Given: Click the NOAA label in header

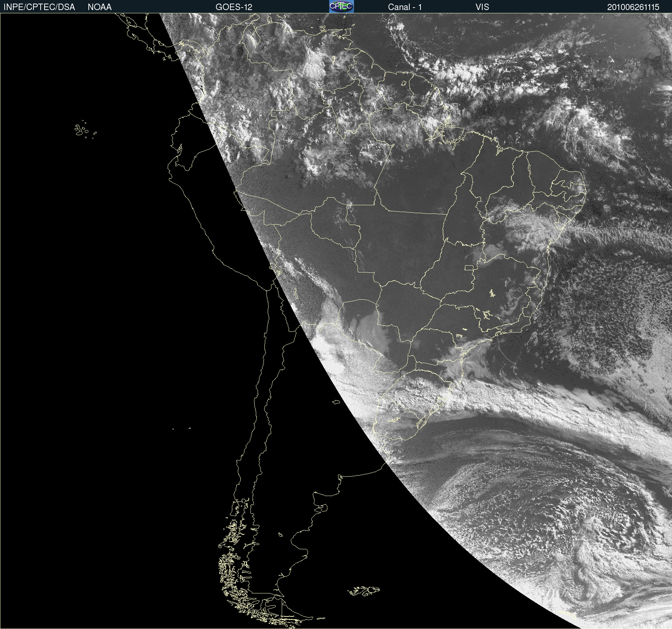Looking at the screenshot, I should coord(100,7).
